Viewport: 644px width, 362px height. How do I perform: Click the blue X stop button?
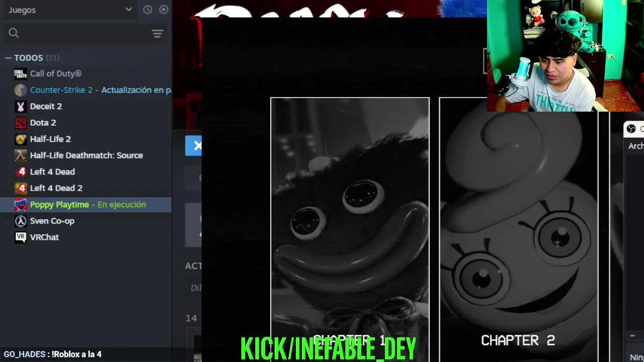click(x=194, y=146)
